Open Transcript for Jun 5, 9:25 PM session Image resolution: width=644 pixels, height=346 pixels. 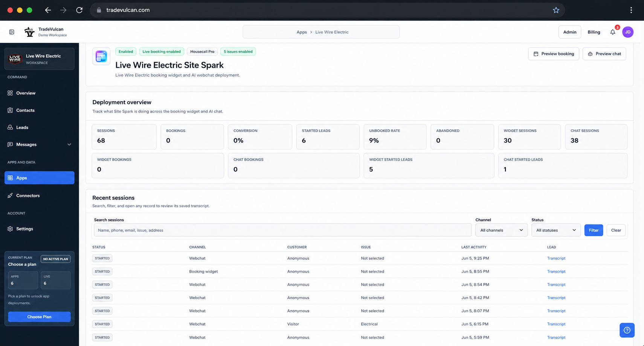[x=556, y=258]
